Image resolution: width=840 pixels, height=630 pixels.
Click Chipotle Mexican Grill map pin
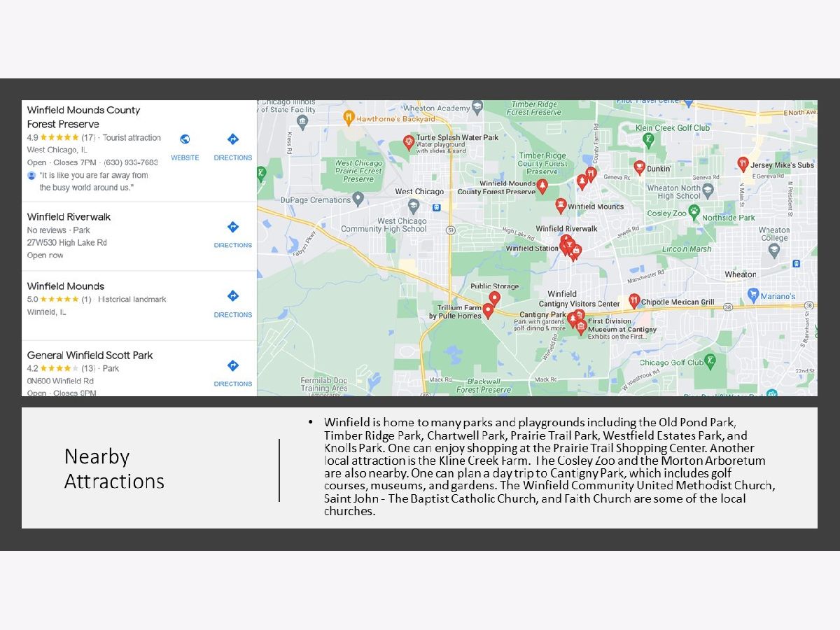click(634, 301)
